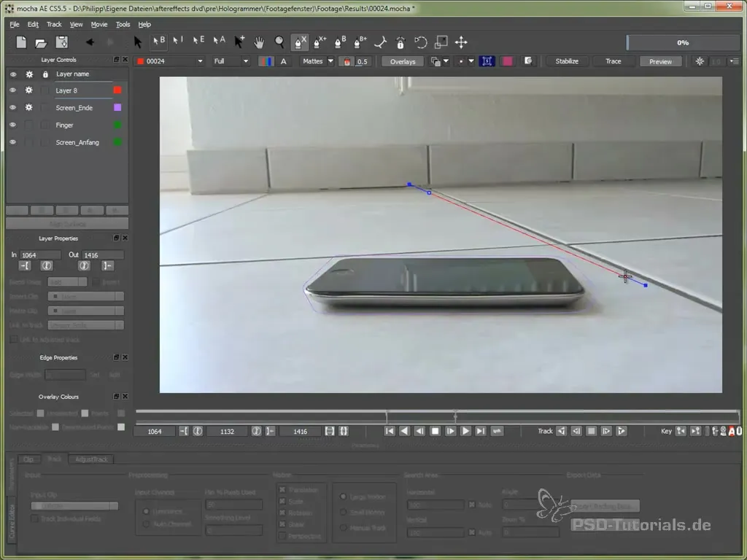
Task: Click the Layer Properties In field 1064
Action: [40, 254]
